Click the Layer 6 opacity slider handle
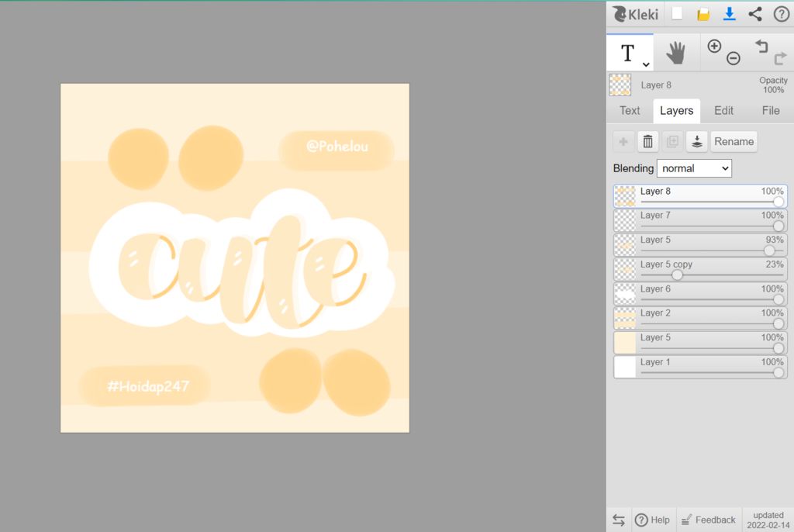Image resolution: width=794 pixels, height=532 pixels. pos(778,299)
